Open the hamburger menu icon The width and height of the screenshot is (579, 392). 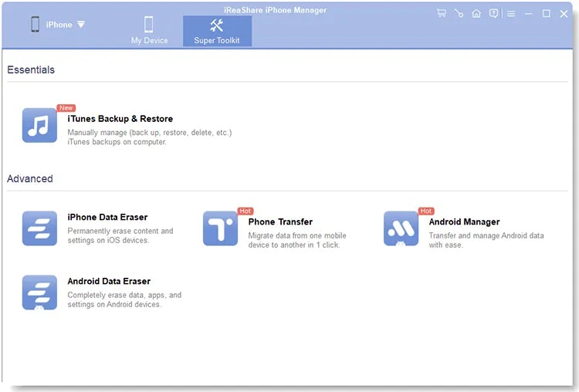tap(511, 14)
